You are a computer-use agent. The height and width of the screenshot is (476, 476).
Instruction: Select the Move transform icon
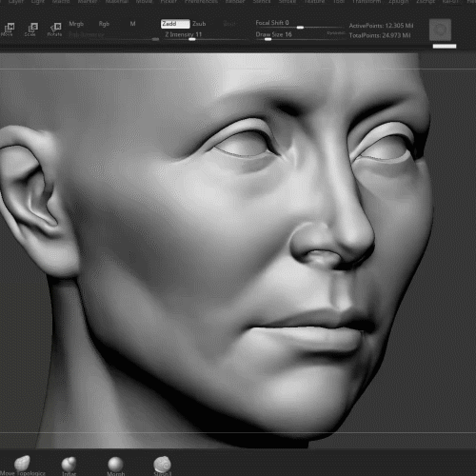pos(9,30)
